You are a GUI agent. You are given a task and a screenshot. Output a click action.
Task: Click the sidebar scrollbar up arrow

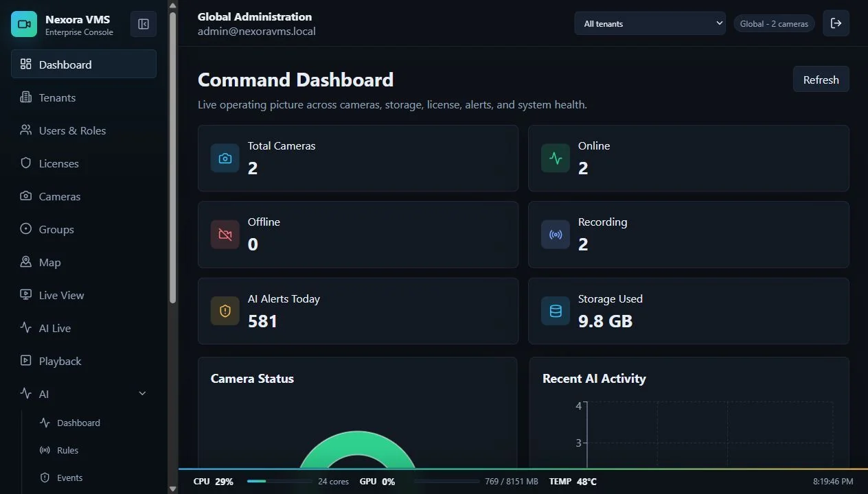[173, 5]
